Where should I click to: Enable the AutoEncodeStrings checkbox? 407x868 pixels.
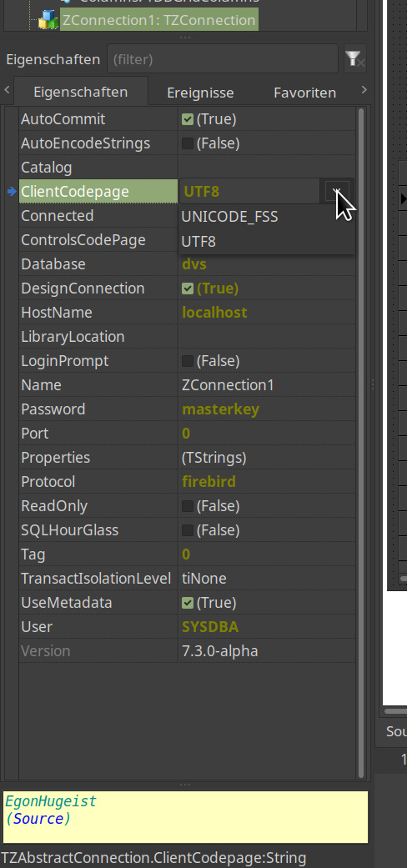click(x=188, y=143)
